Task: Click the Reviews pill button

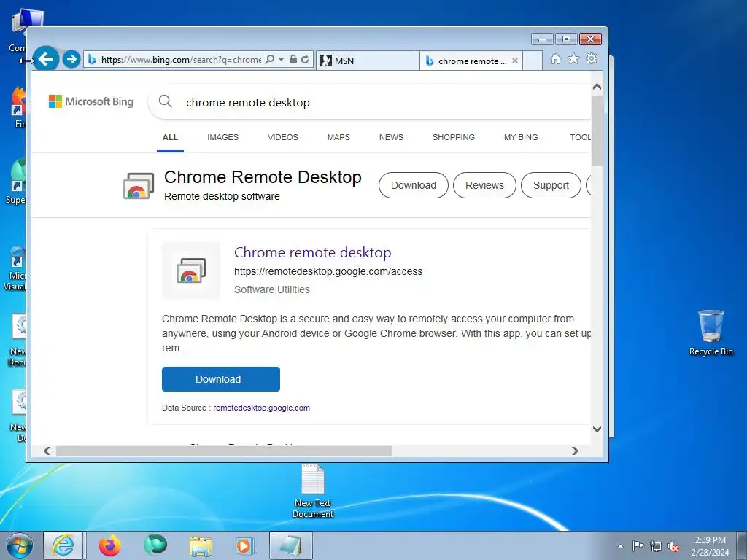Action: pos(484,185)
